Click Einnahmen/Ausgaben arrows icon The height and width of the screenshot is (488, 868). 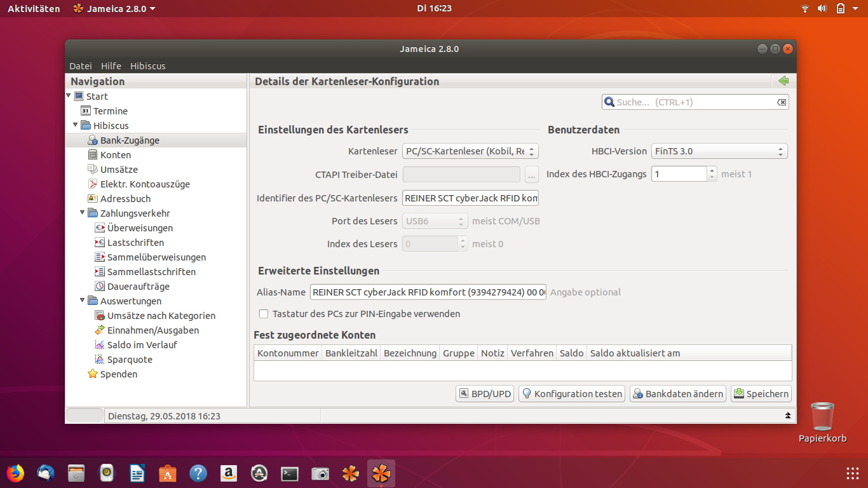pos(100,330)
